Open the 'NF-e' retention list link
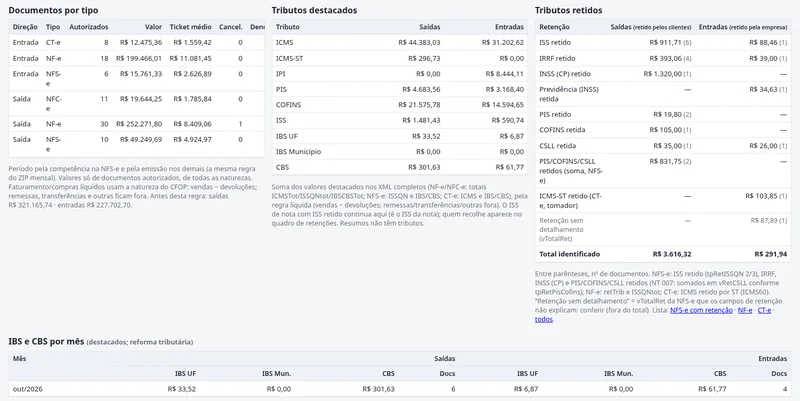 point(745,310)
